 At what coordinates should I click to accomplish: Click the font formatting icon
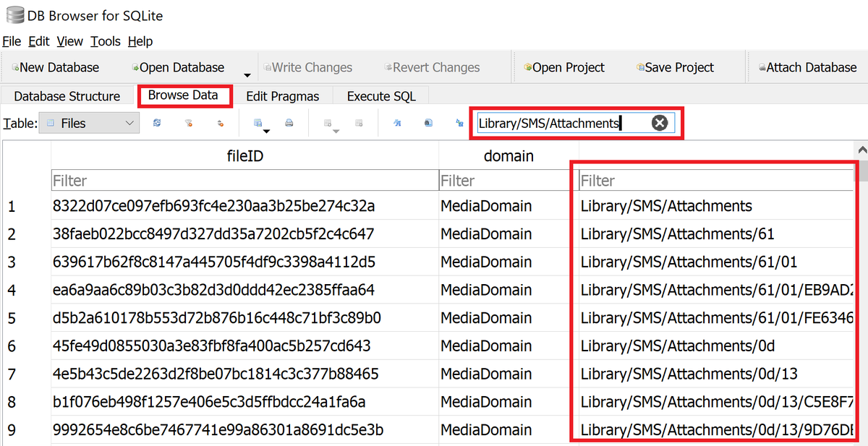point(396,124)
